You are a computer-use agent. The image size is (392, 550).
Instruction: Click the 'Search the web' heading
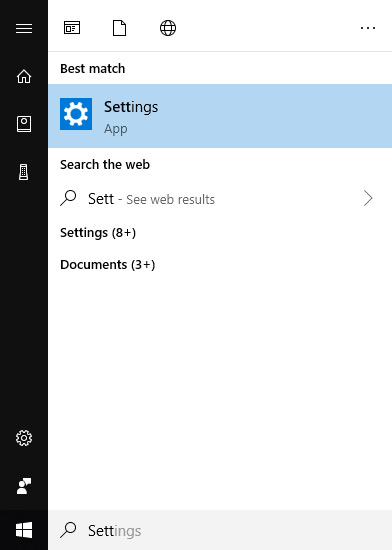[x=105, y=165]
